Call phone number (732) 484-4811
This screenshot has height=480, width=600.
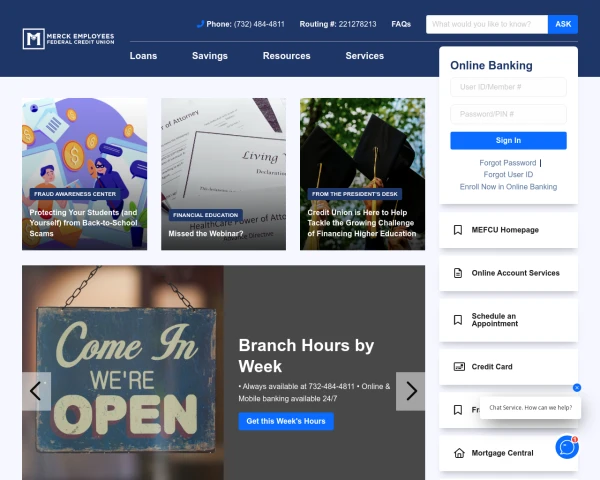259,24
